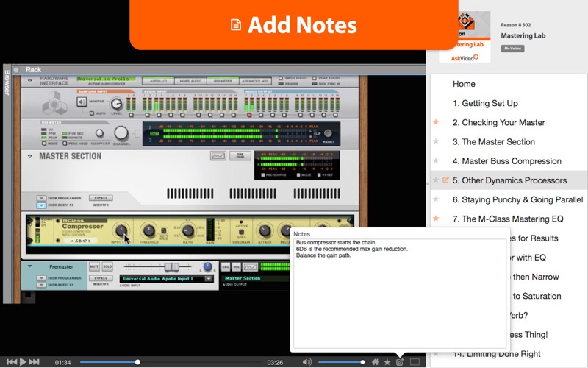Toggle the compressor sidechain Solo button

pos(242,232)
